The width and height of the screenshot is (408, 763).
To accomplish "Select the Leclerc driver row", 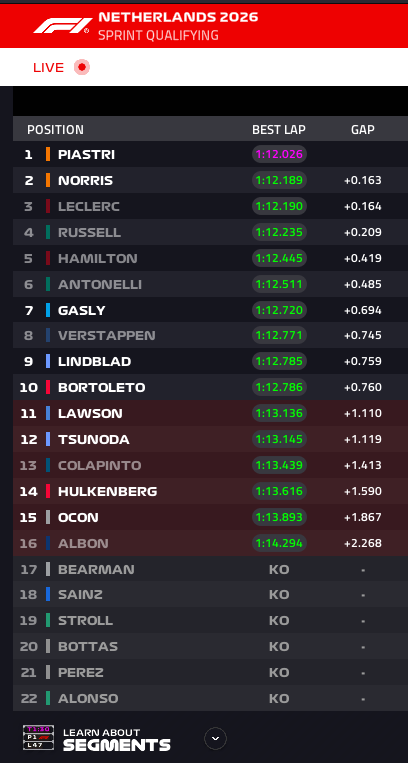I will [x=210, y=206].
